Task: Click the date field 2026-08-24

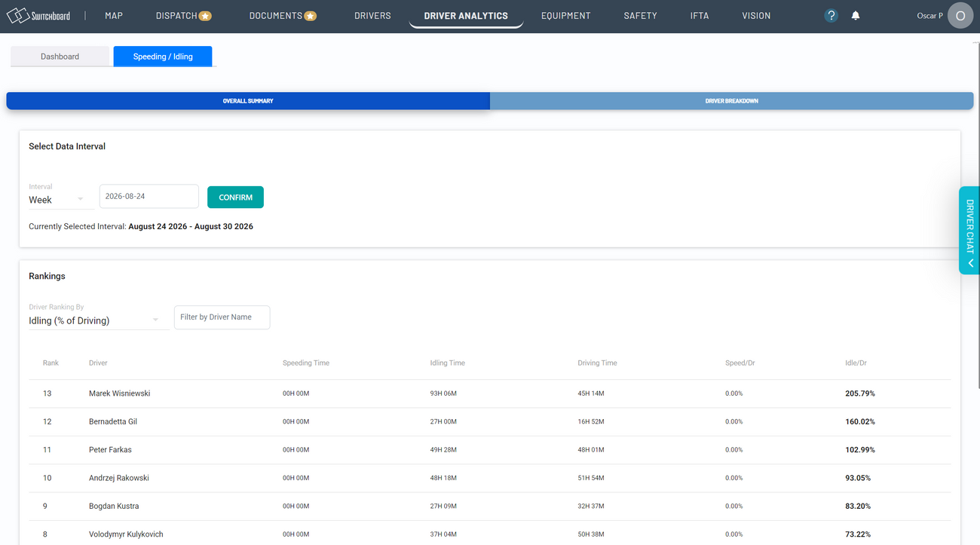Action: 149,196
